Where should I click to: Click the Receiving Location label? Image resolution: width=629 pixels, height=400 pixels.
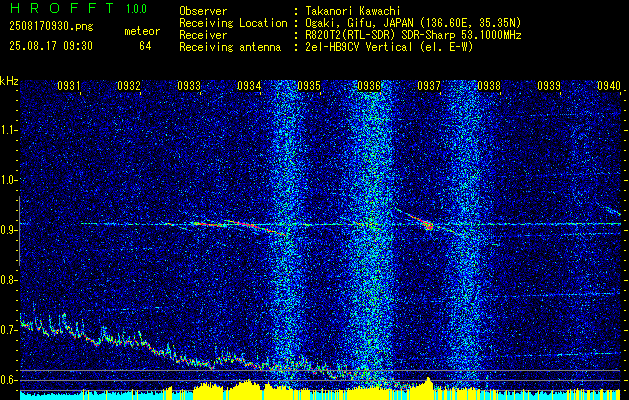point(233,23)
